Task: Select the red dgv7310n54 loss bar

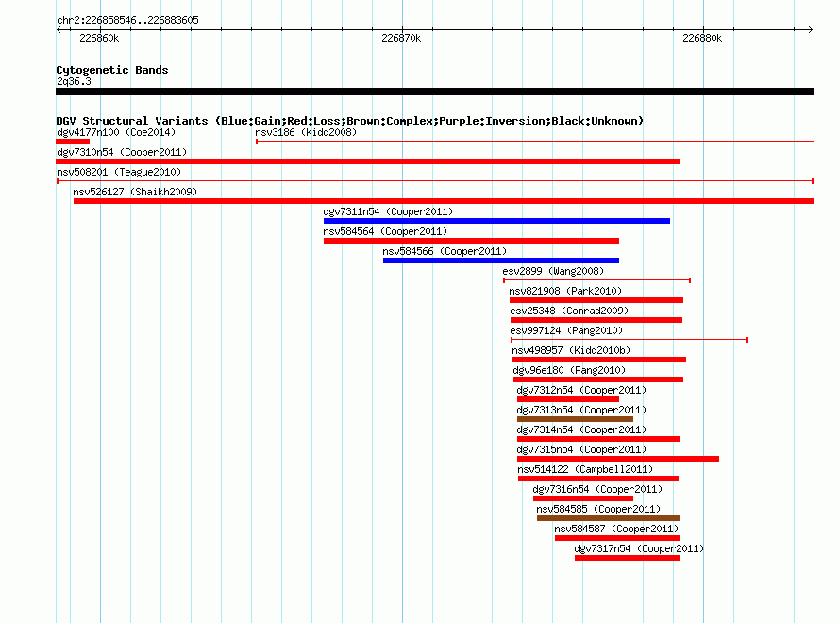Action: (367, 161)
